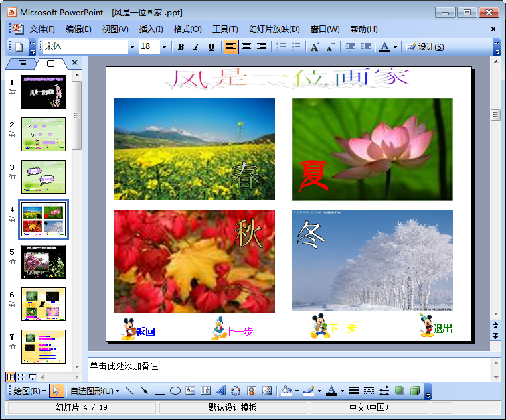Insert WordArt from drawing toolbar
Screen dimensions: 506x420
pos(220,391)
